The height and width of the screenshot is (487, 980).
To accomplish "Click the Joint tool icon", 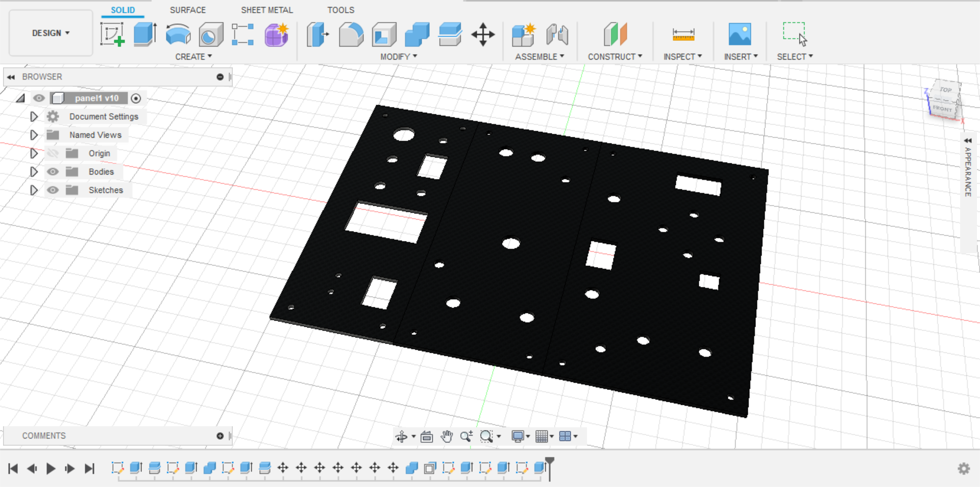I will coord(557,35).
